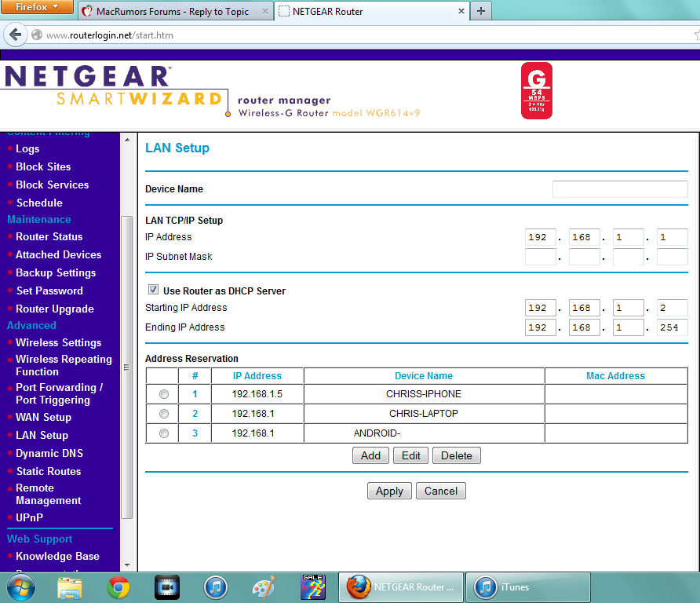Open a new tab with the plus button
Image resolution: width=700 pixels, height=603 pixels.
click(x=481, y=11)
